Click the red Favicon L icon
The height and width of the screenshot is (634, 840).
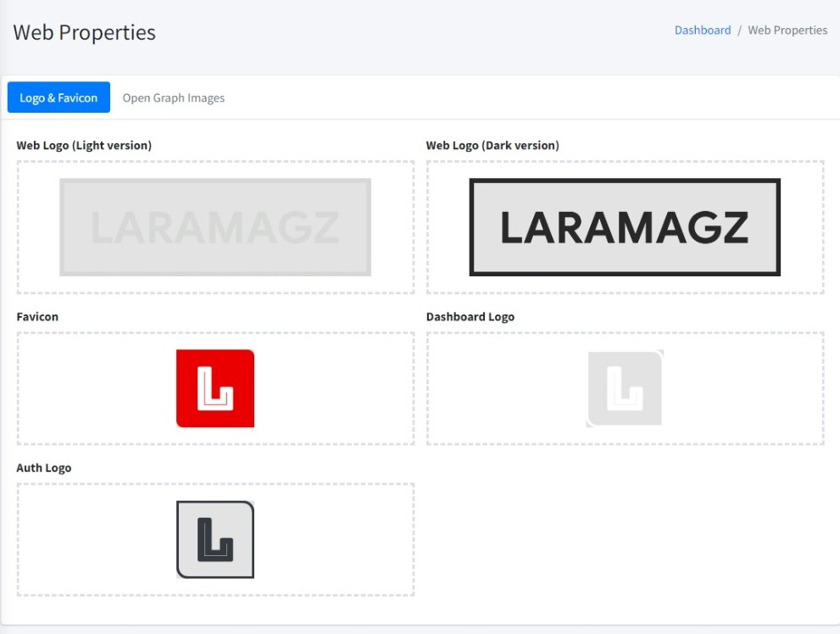pyautogui.click(x=215, y=388)
